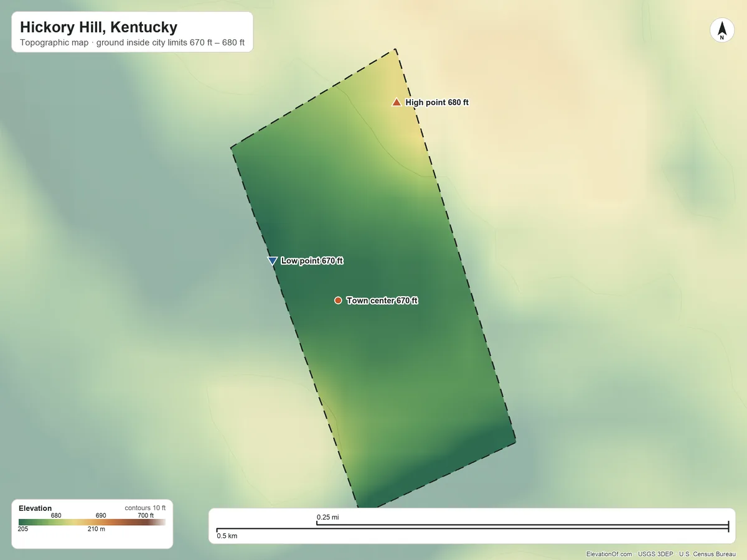Screen dimensions: 747x560
Task: Click the 'Elevation' legend heading
Action: tap(35, 508)
